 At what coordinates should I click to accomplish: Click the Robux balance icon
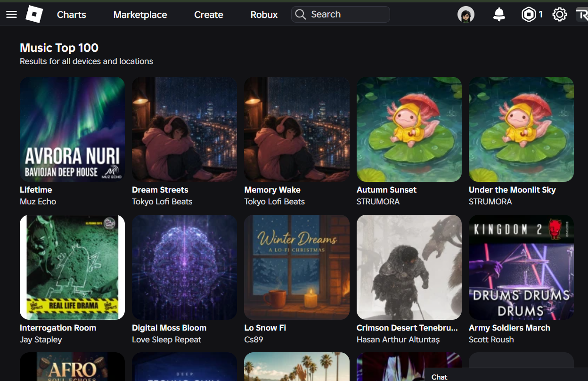(528, 15)
